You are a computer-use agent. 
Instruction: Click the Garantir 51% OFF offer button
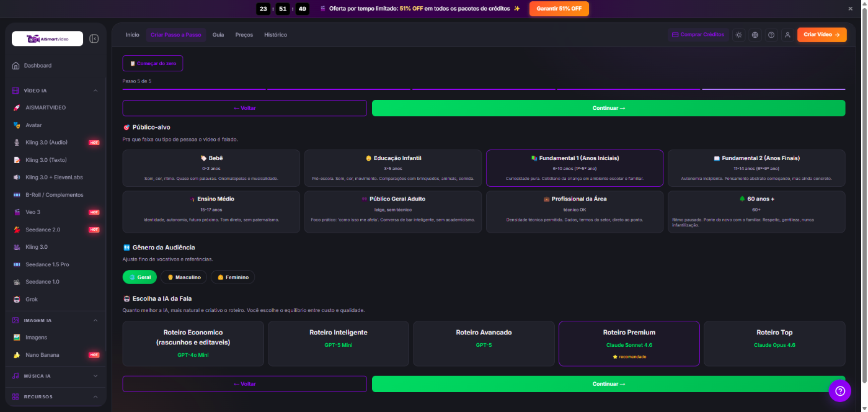coord(559,9)
